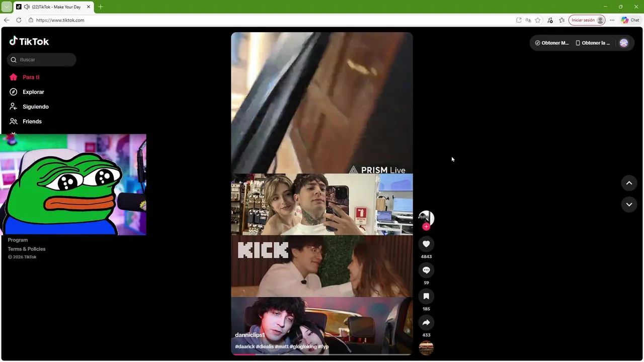
Task: Click the Obtener la ... app button
Action: tap(593, 43)
